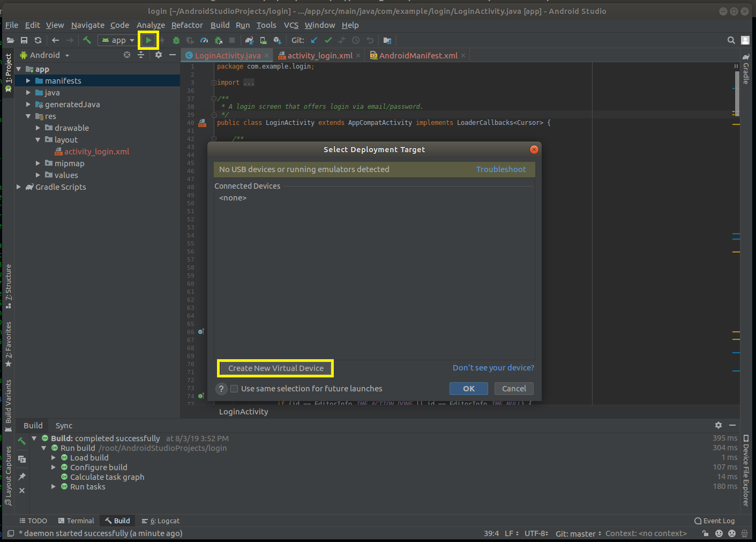Click the Troubleshoot link
The image size is (756, 542).
[500, 169]
